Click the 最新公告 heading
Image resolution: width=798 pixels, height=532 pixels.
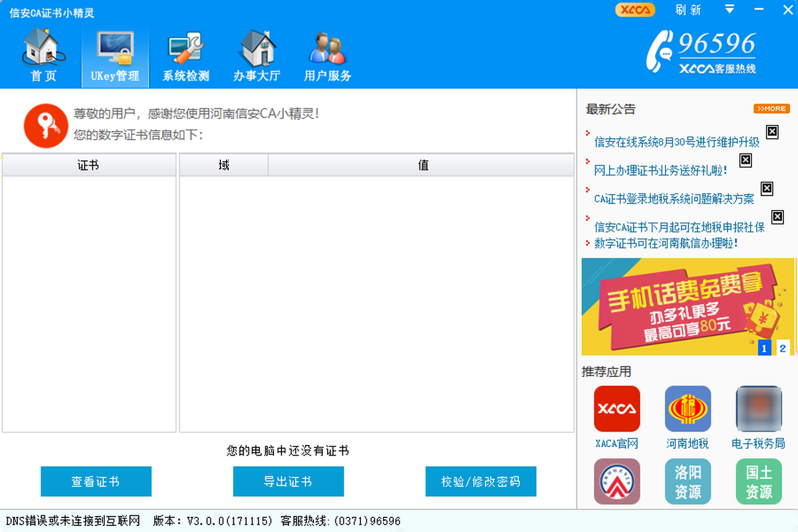point(610,109)
